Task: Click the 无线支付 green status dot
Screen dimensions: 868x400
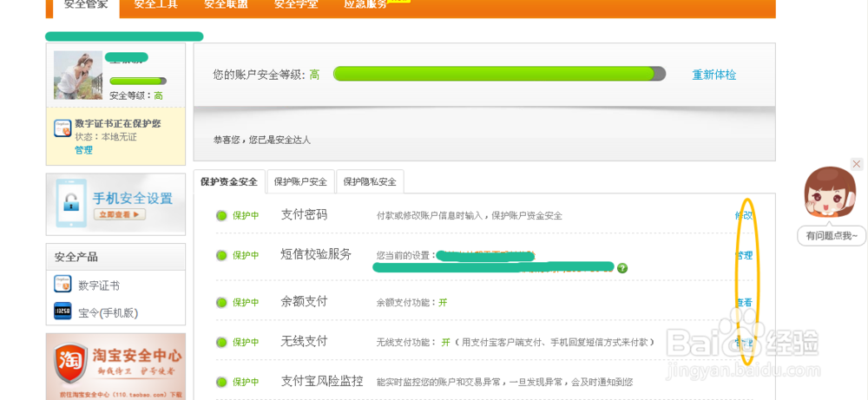Action: pyautogui.click(x=221, y=342)
